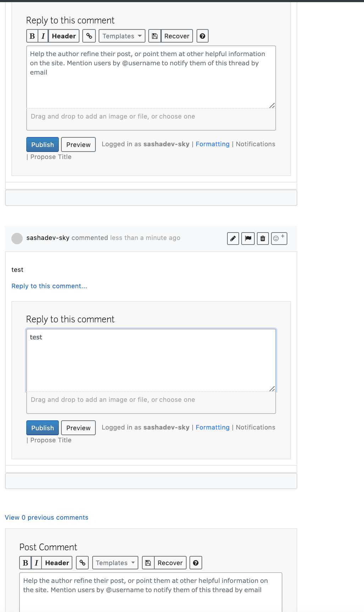Open Templates dropdown under Post Comment
This screenshot has width=364, height=612.
point(115,563)
